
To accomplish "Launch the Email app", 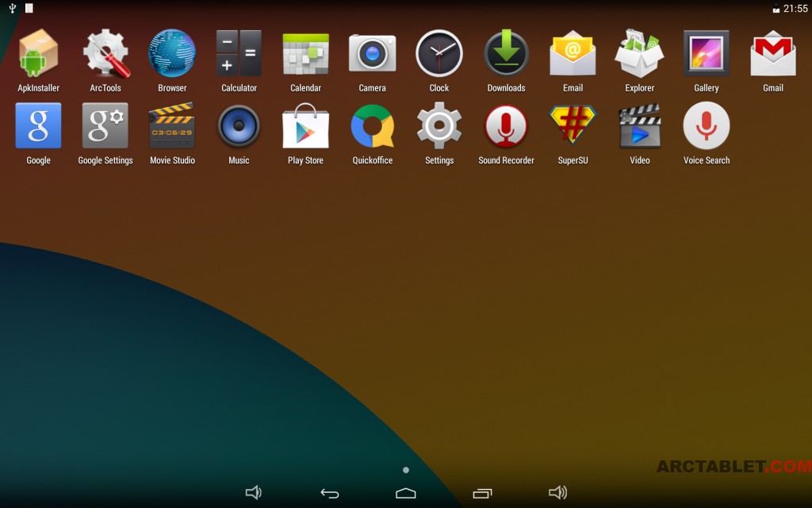I will click(573, 53).
